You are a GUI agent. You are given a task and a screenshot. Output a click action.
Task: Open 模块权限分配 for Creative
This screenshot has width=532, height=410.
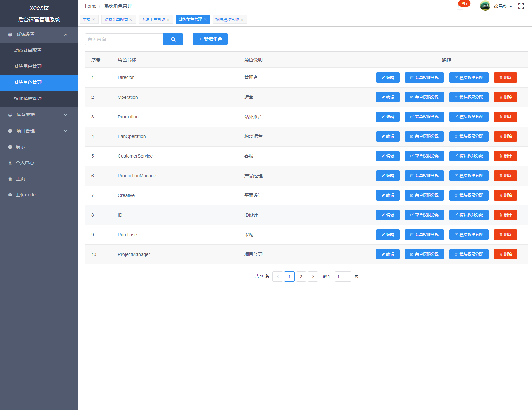[x=469, y=195]
